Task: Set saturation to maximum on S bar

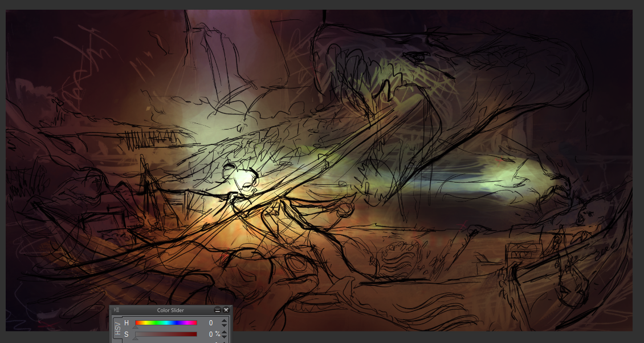Action: point(197,334)
